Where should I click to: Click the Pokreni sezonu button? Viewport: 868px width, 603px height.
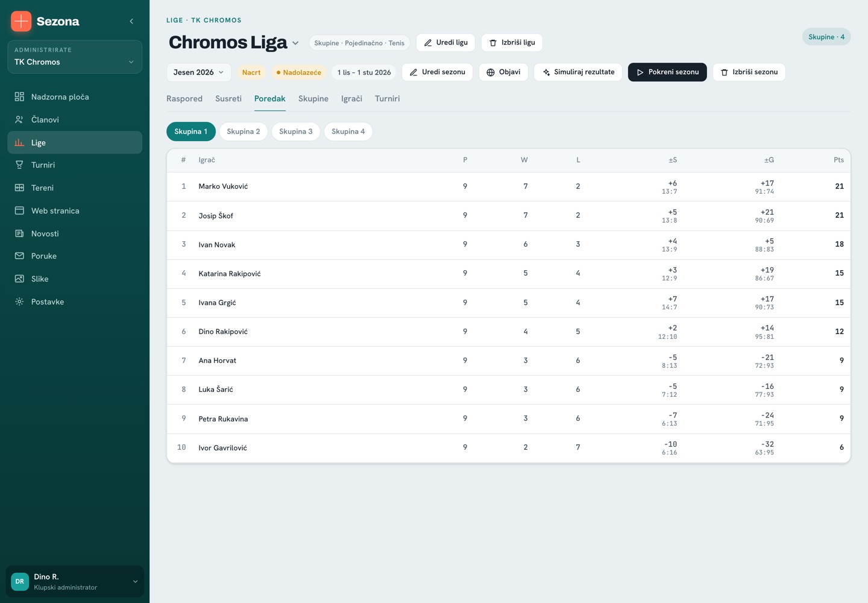pyautogui.click(x=667, y=72)
